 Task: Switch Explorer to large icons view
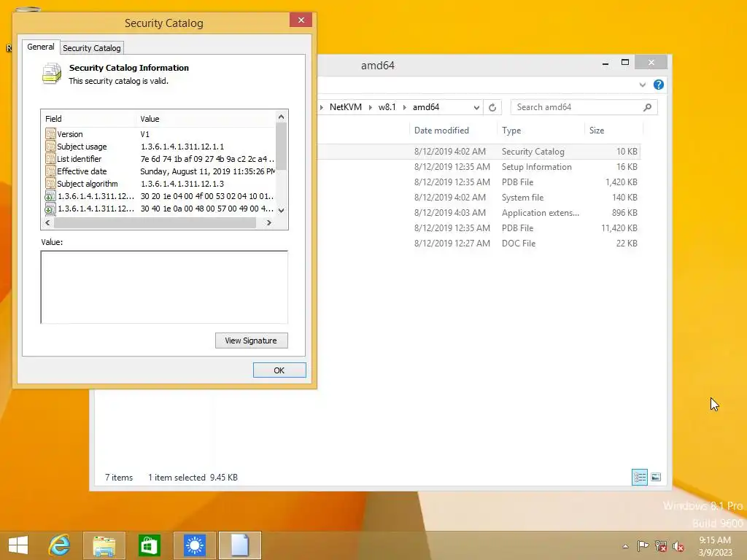[x=656, y=477]
